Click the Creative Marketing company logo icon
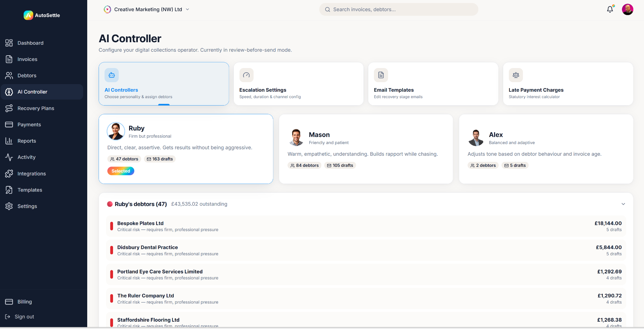The width and height of the screenshot is (644, 329). coord(107,9)
